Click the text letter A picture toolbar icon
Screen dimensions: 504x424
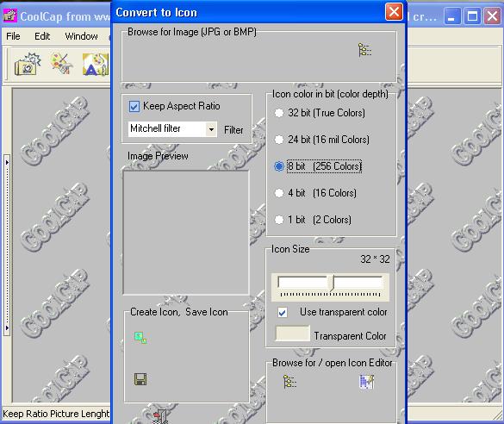pyautogui.click(x=96, y=65)
